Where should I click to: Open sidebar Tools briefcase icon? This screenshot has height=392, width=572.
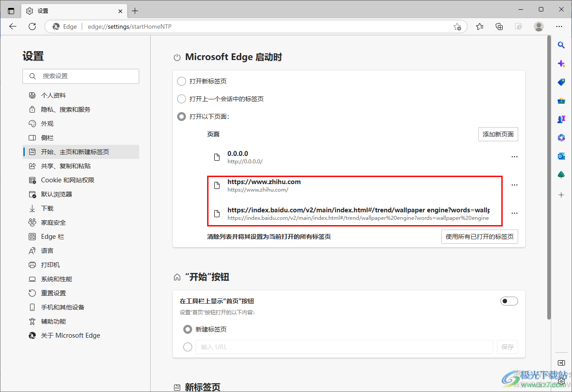point(561,101)
